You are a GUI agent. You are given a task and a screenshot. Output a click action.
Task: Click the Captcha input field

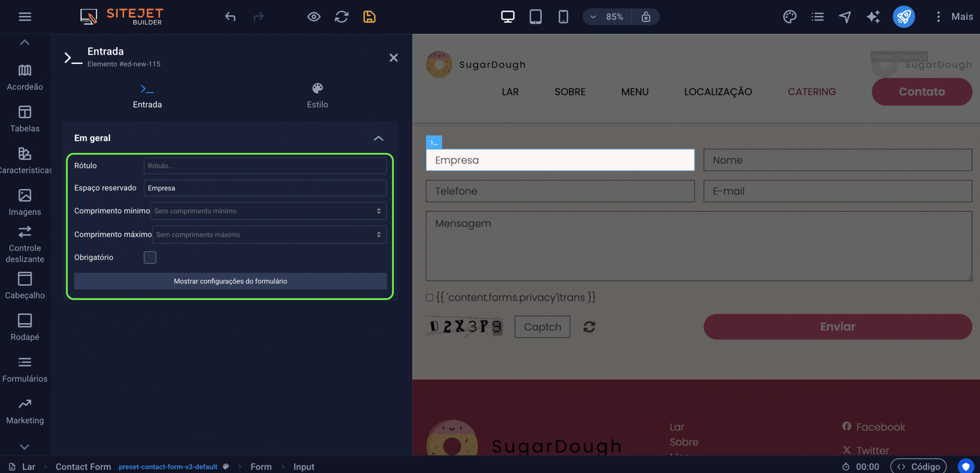point(542,327)
